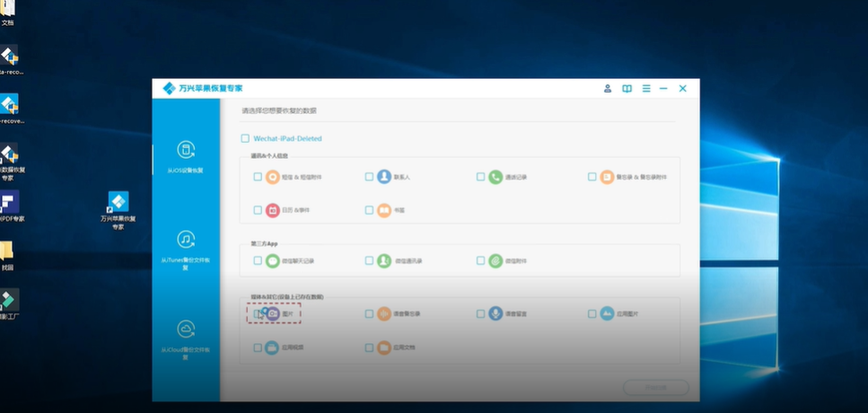Switch to 从iTunes备份文件恢复 sidebar tab
The image size is (868, 413).
[x=186, y=250]
